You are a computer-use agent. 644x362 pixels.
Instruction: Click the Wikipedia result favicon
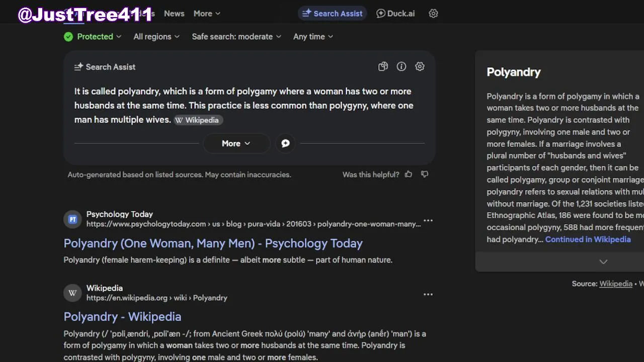[x=72, y=293]
